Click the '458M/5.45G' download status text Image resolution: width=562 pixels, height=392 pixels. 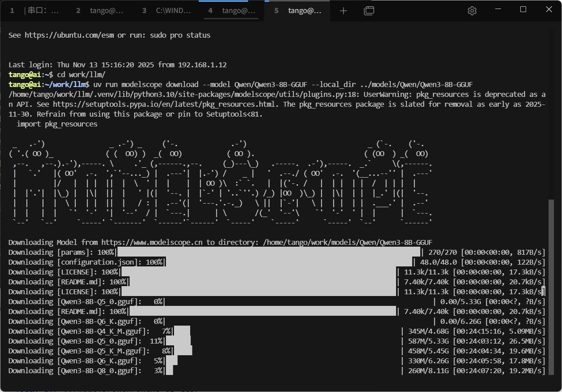click(x=428, y=351)
